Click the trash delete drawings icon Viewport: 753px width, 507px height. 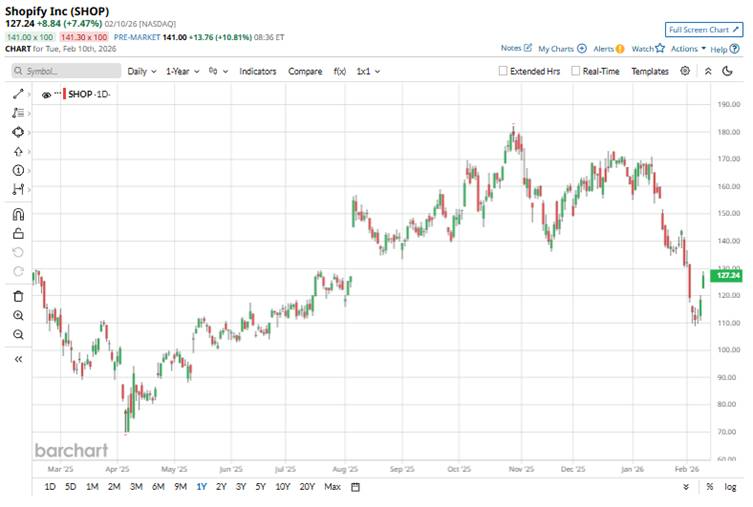coord(18,296)
